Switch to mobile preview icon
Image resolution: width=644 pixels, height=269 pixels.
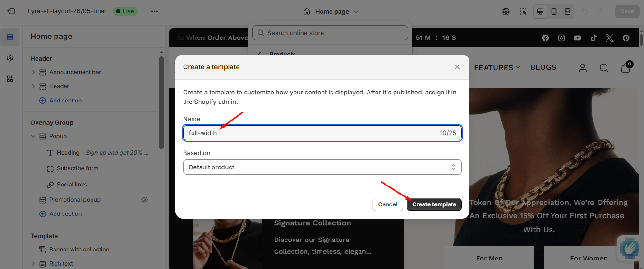click(x=553, y=11)
